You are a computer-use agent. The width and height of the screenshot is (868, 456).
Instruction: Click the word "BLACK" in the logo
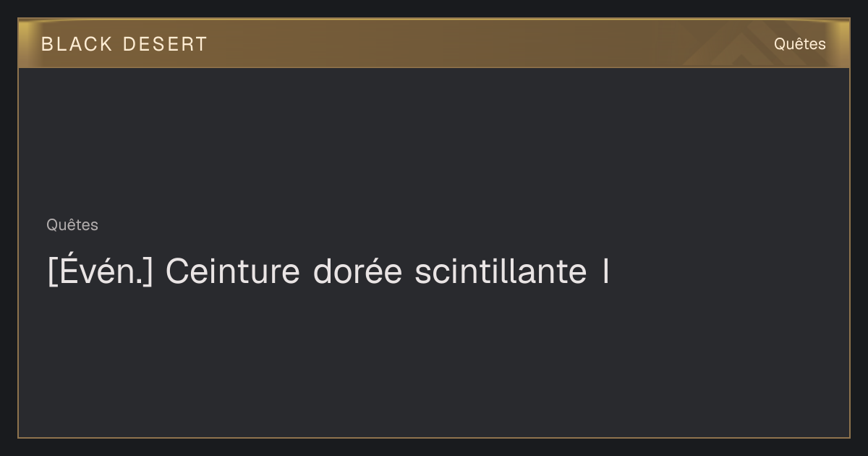coord(77,44)
